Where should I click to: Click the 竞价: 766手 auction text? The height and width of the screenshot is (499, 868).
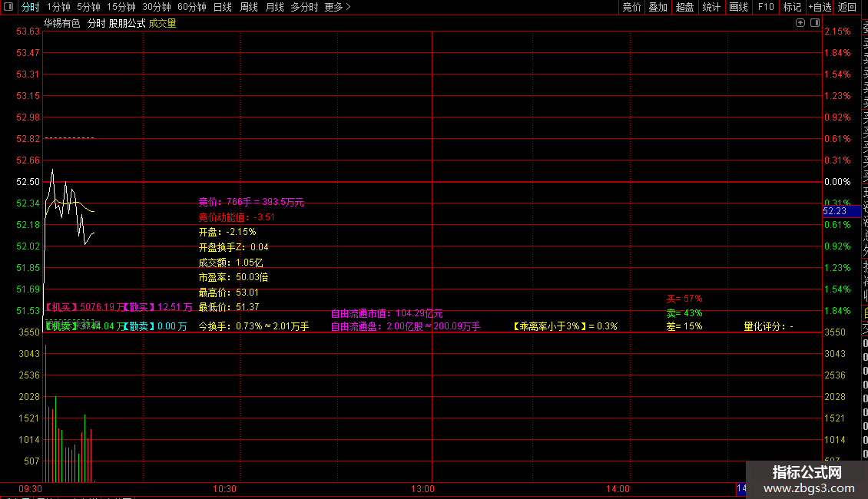(x=250, y=202)
